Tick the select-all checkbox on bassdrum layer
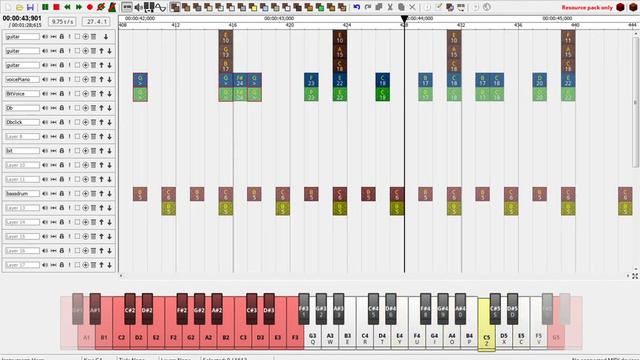This screenshot has height=360, width=640. 77,193
